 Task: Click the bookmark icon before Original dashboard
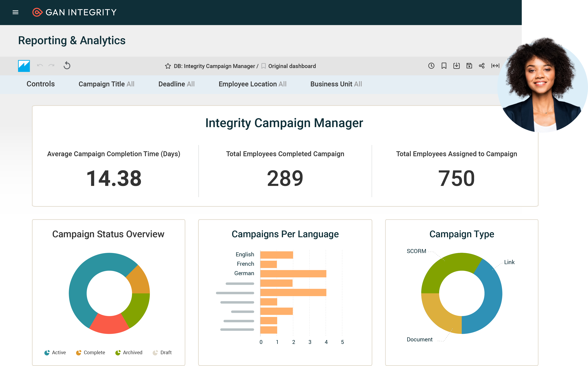[x=264, y=66]
